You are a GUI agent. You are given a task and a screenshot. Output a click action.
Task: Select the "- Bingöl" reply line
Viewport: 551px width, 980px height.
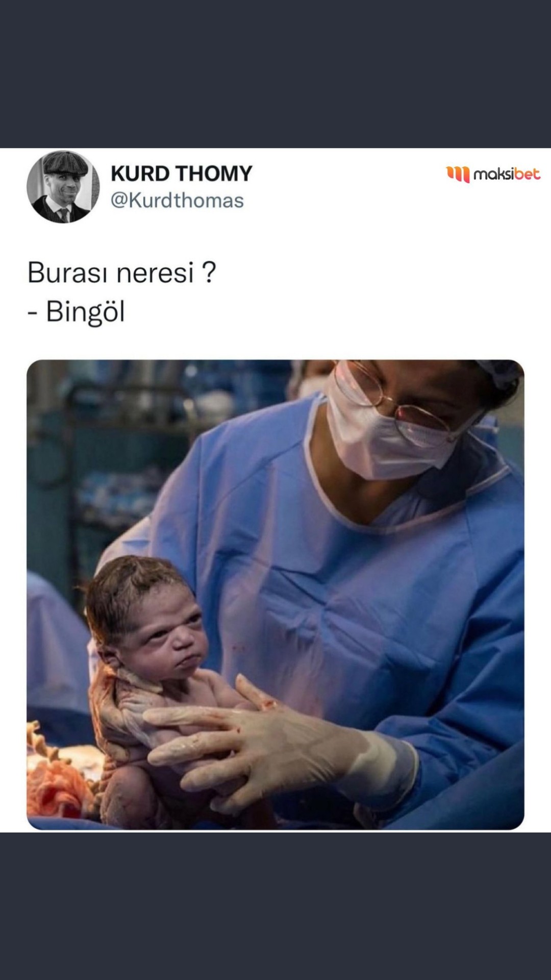76,311
